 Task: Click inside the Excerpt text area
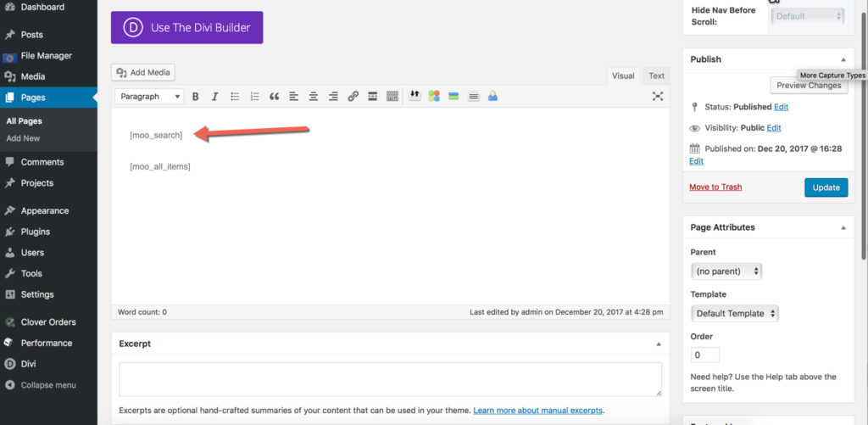click(390, 379)
